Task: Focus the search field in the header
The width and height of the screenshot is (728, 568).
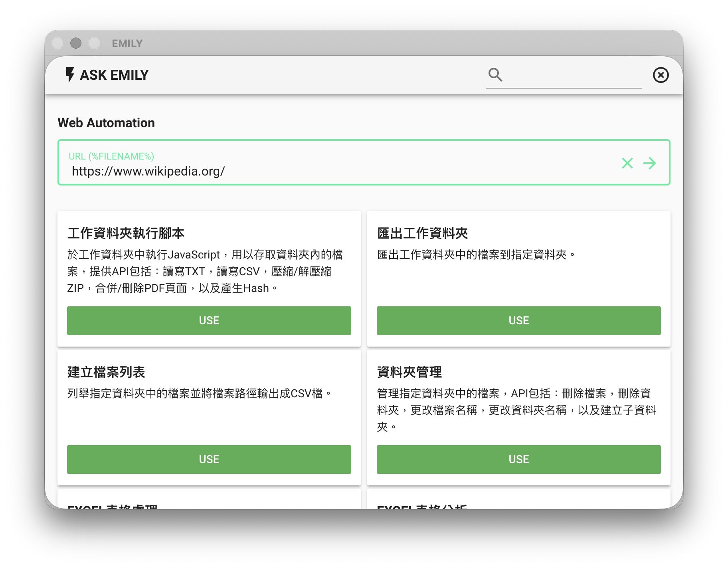Action: [x=573, y=75]
